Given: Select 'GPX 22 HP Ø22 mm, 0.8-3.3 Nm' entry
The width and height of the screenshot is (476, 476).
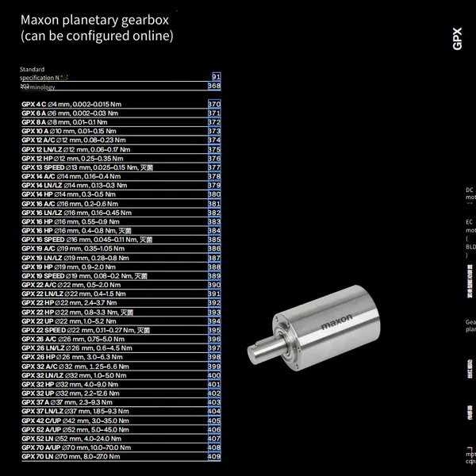Looking at the screenshot, I should [78, 312].
